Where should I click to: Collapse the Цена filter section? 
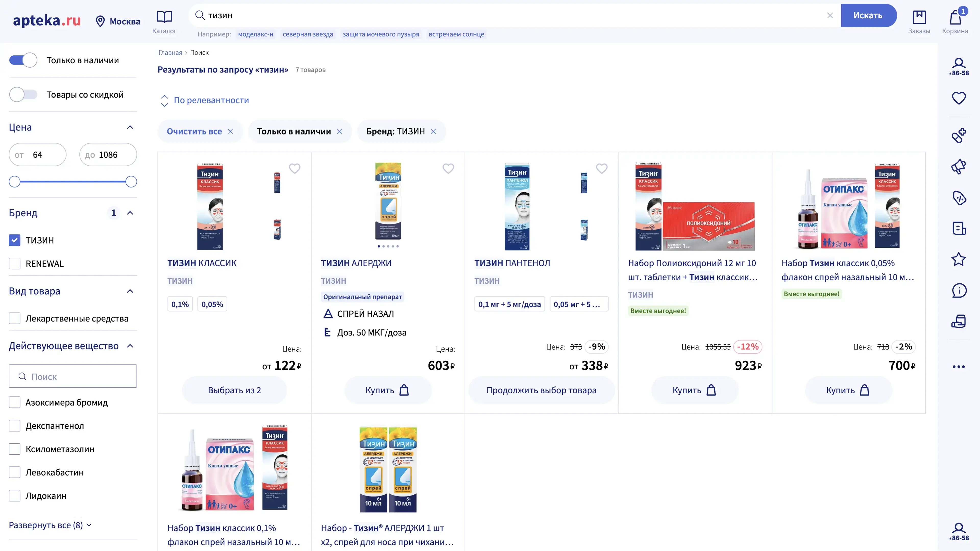130,127
